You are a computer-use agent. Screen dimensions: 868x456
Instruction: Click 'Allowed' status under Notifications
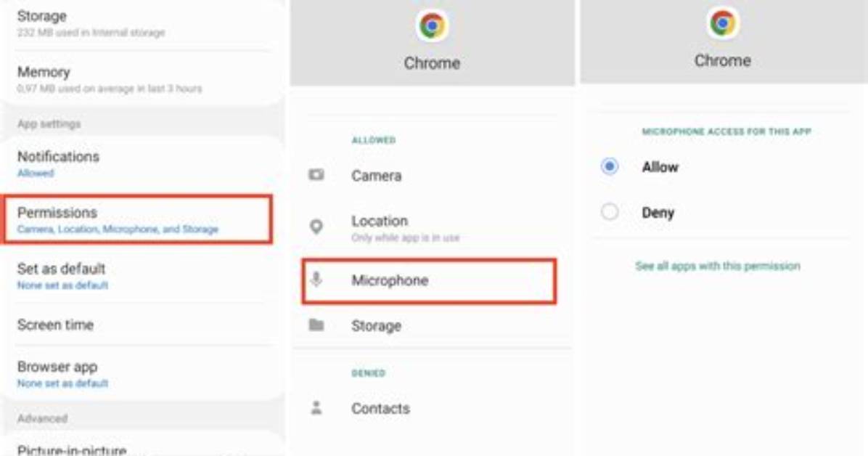[x=36, y=173]
